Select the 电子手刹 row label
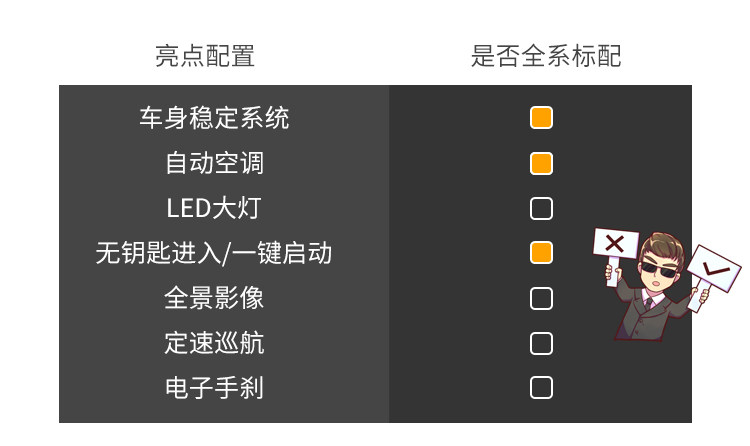 pyautogui.click(x=214, y=387)
